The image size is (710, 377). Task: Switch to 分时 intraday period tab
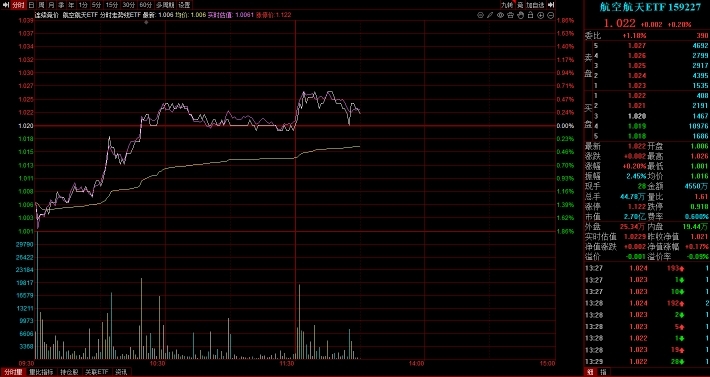tap(18, 5)
